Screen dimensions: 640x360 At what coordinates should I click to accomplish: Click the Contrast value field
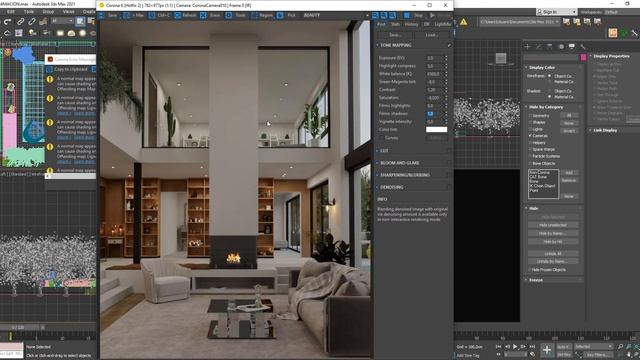(x=434, y=90)
